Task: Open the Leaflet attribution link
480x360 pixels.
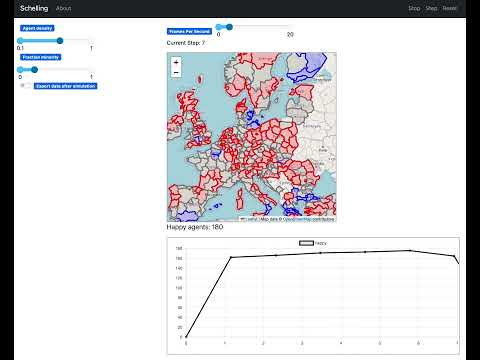Action: 250,219
